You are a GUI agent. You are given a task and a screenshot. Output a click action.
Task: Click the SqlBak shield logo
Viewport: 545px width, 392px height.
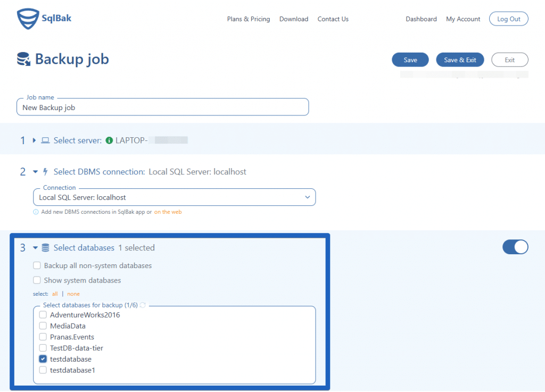pos(28,19)
